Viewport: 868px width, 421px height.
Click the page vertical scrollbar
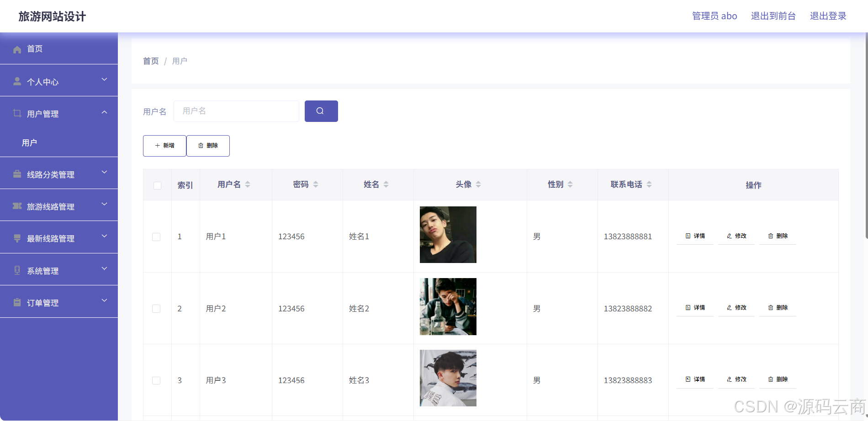tap(866, 136)
